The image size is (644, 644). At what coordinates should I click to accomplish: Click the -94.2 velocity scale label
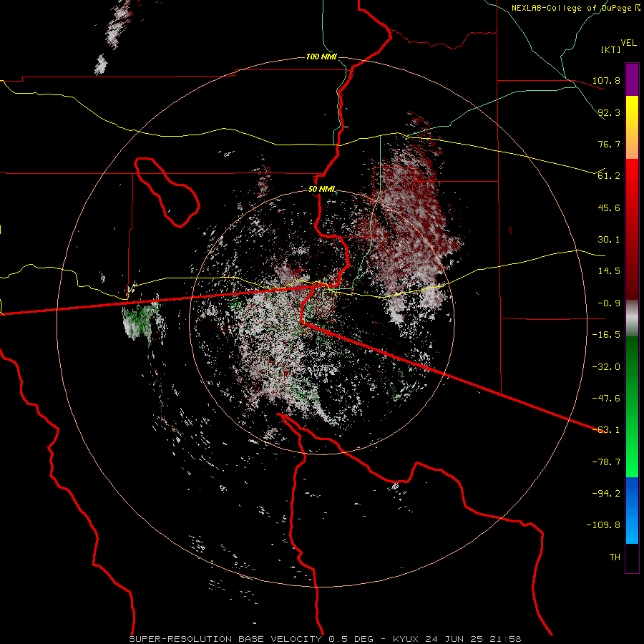point(606,493)
